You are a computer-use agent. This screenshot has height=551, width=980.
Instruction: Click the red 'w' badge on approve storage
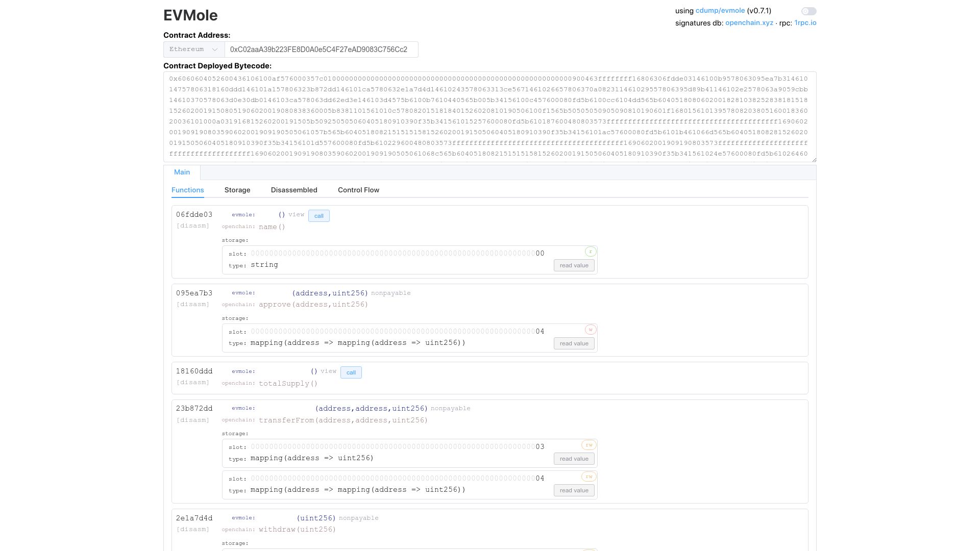591,330
